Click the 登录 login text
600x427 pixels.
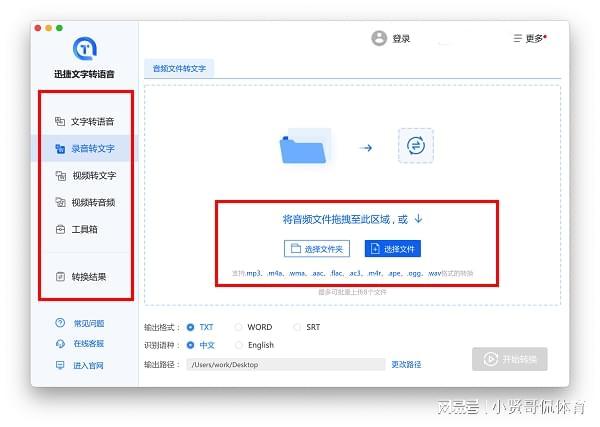(x=401, y=39)
